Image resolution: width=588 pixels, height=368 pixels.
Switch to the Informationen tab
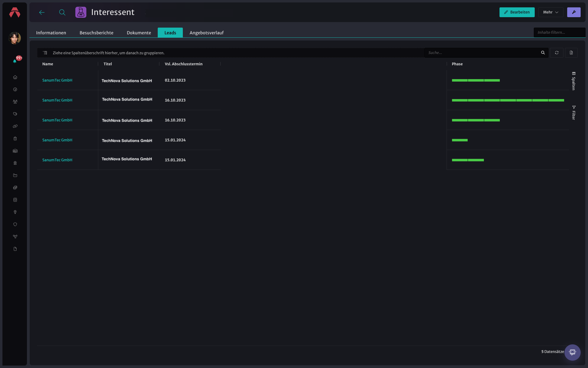[x=51, y=33]
